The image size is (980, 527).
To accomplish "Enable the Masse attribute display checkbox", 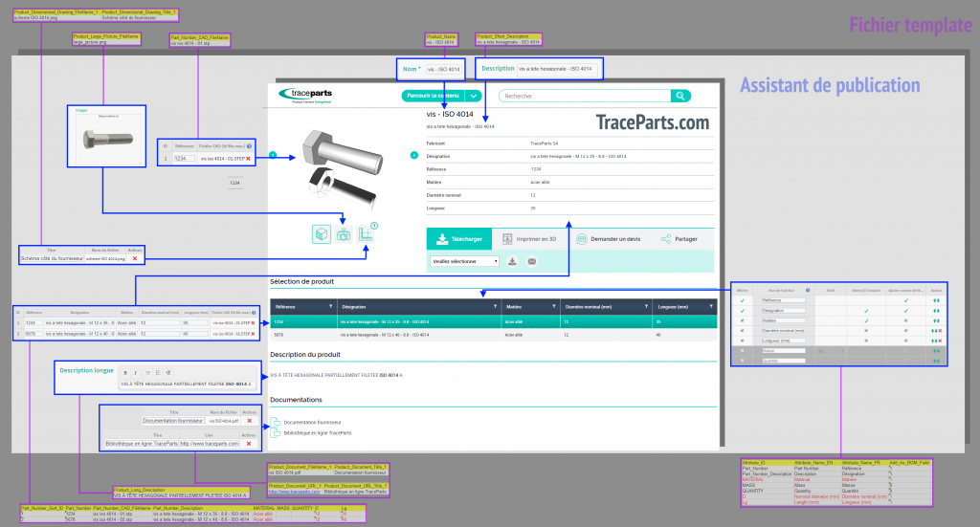I will coord(742,351).
